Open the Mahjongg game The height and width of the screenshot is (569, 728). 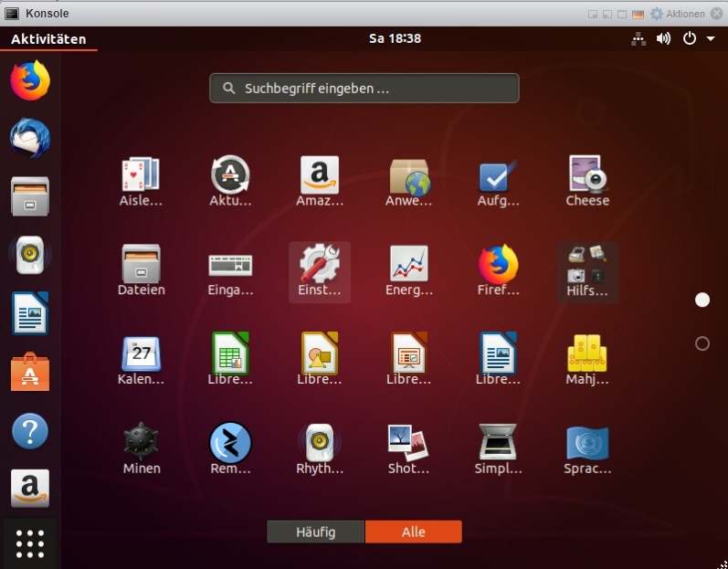[587, 360]
